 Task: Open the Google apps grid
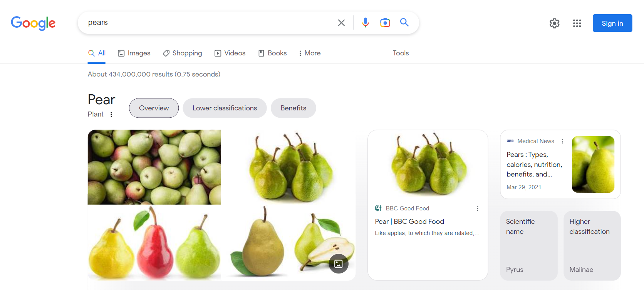pos(577,23)
